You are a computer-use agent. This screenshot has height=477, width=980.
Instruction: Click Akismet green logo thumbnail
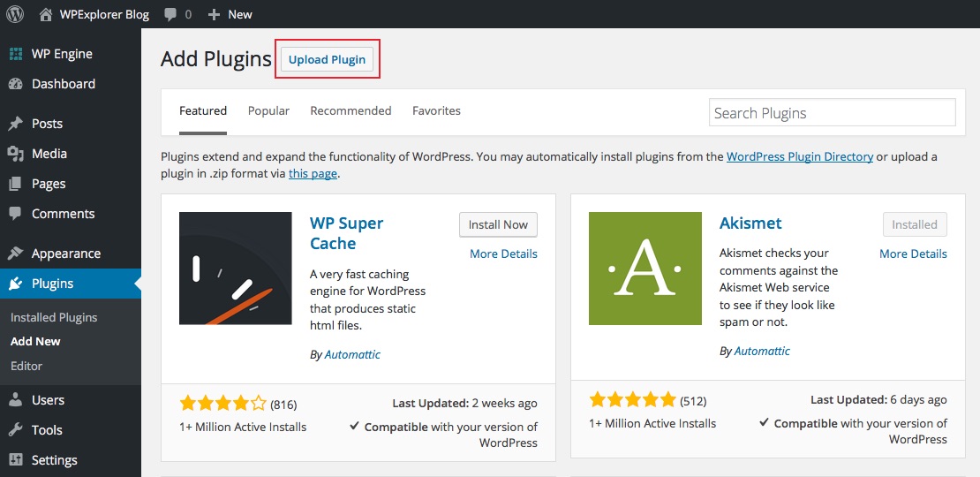pos(645,269)
